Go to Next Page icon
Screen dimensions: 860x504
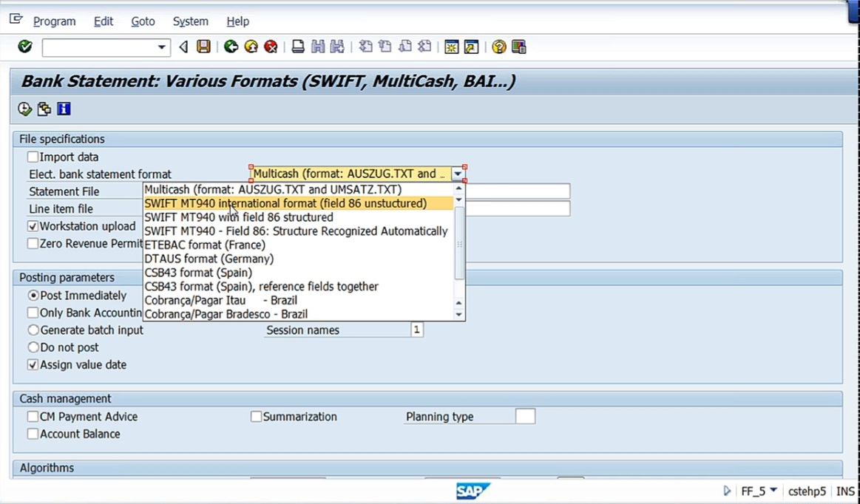(x=404, y=47)
